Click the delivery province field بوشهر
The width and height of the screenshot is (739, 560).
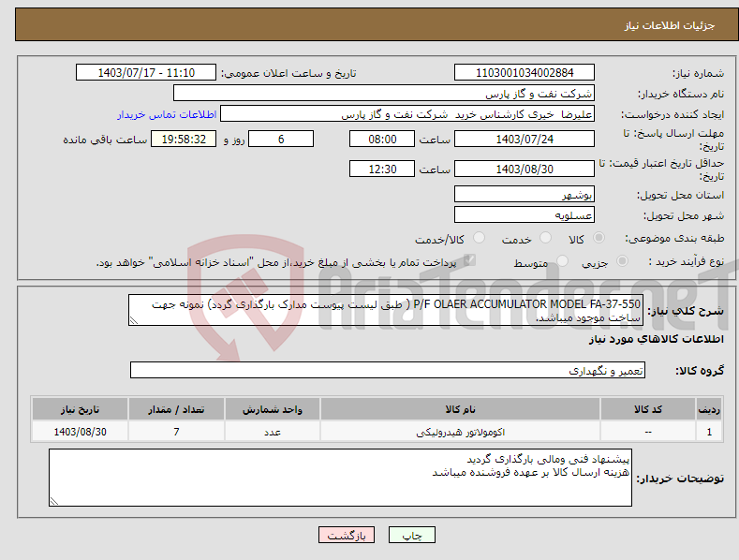(x=525, y=194)
